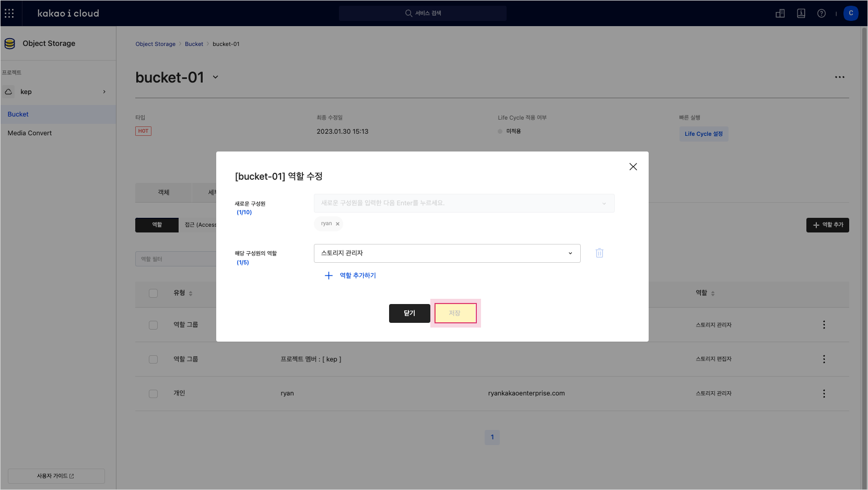Open the help question mark icon
This screenshot has width=868, height=490.
[x=822, y=14]
